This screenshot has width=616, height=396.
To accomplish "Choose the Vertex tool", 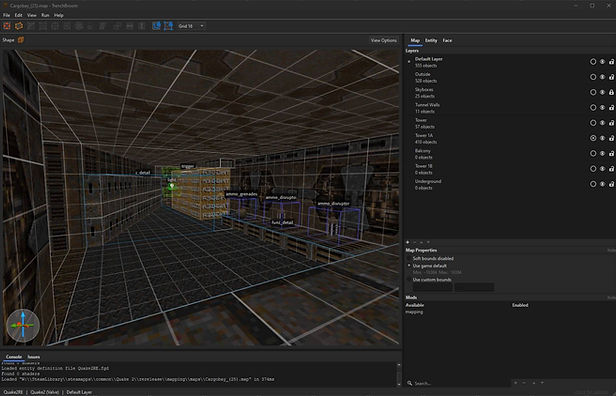I will [x=43, y=26].
